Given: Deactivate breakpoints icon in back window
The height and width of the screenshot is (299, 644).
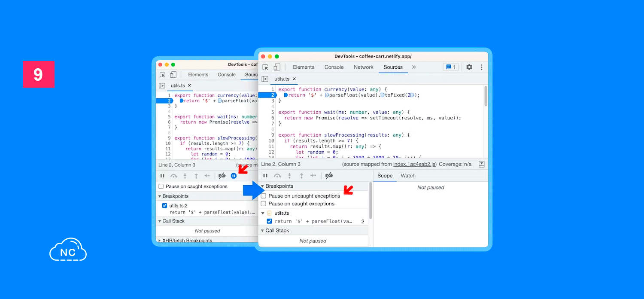Looking at the screenshot, I should pos(222,176).
